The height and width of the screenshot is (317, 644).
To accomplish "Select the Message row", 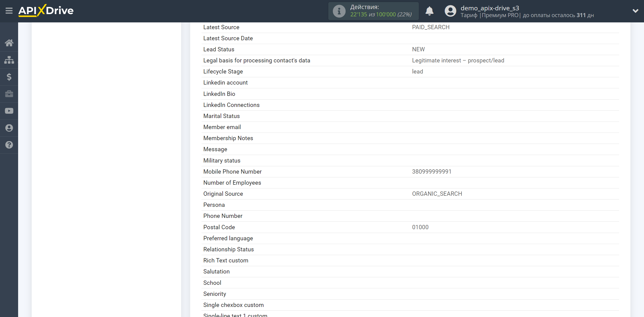I will [x=410, y=149].
